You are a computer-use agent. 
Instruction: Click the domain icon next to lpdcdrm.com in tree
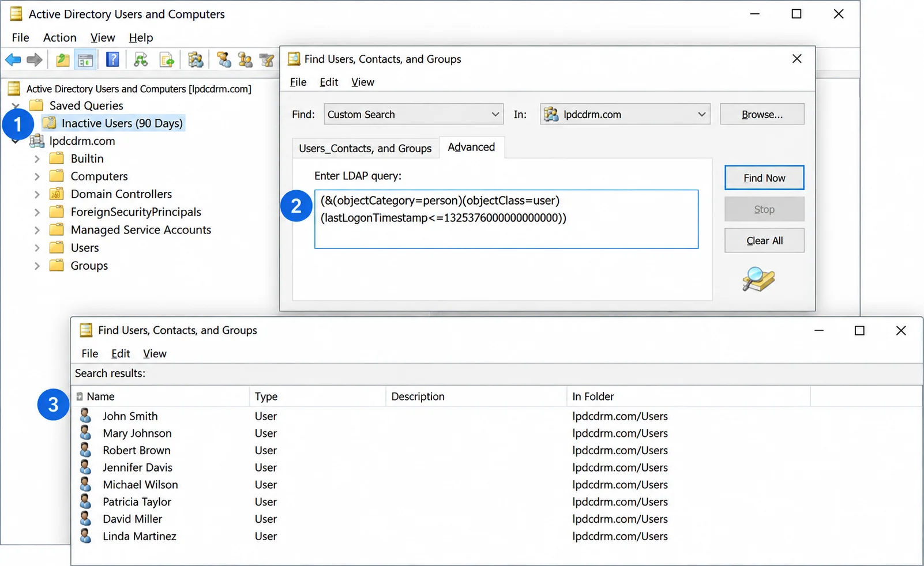click(37, 141)
